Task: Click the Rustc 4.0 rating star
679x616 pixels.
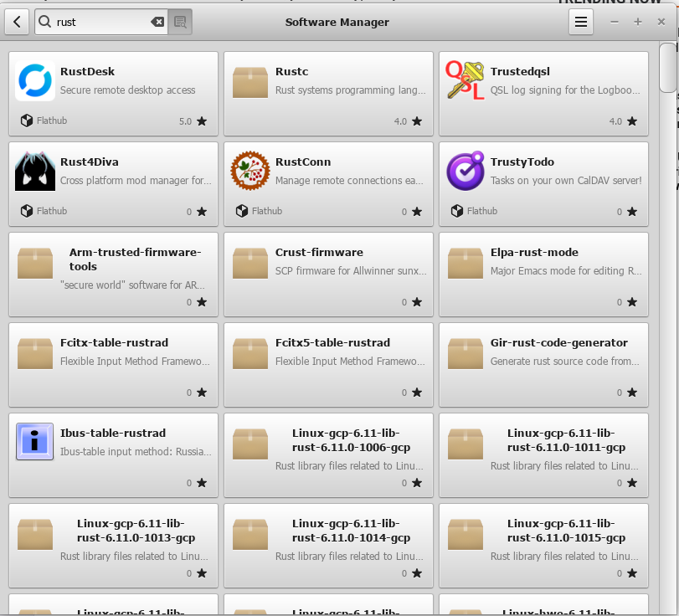Action: [x=417, y=121]
